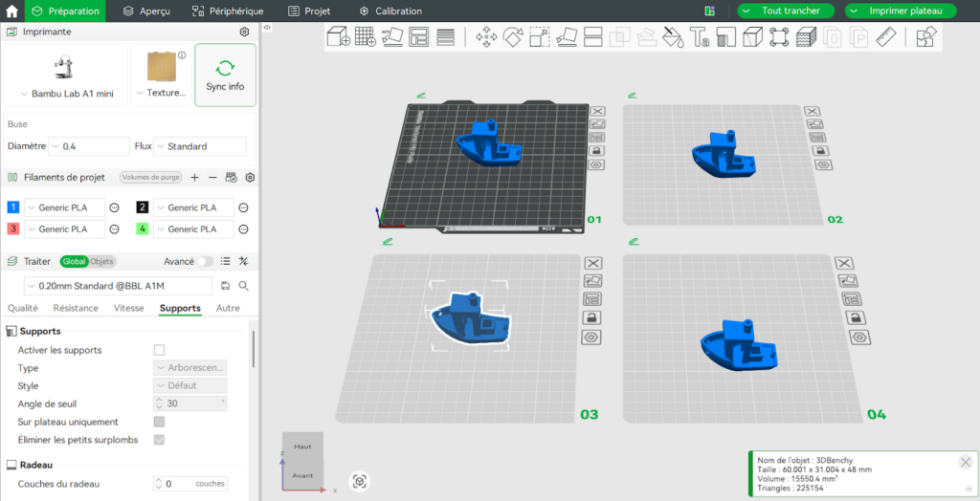Click the blue filament 1 color swatch
This screenshot has width=980, height=501.
coord(13,207)
